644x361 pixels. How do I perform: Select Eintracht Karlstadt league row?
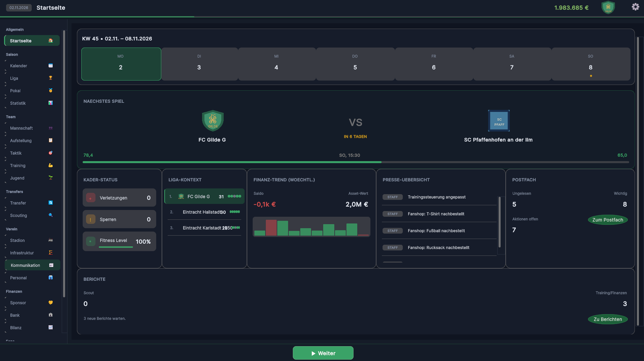[x=204, y=228]
